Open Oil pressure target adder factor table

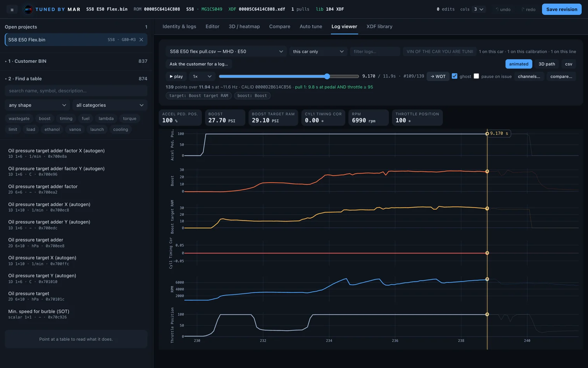point(76,189)
